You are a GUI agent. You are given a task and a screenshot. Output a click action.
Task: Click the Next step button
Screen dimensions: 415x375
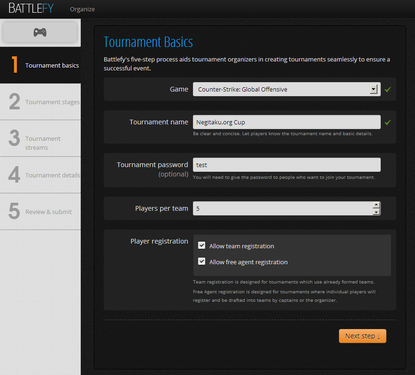click(x=362, y=336)
